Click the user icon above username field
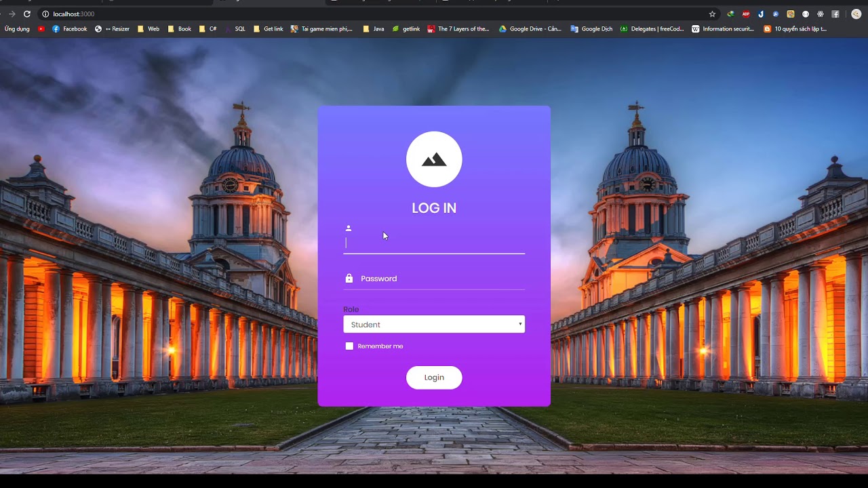This screenshot has width=868, height=488. click(349, 228)
